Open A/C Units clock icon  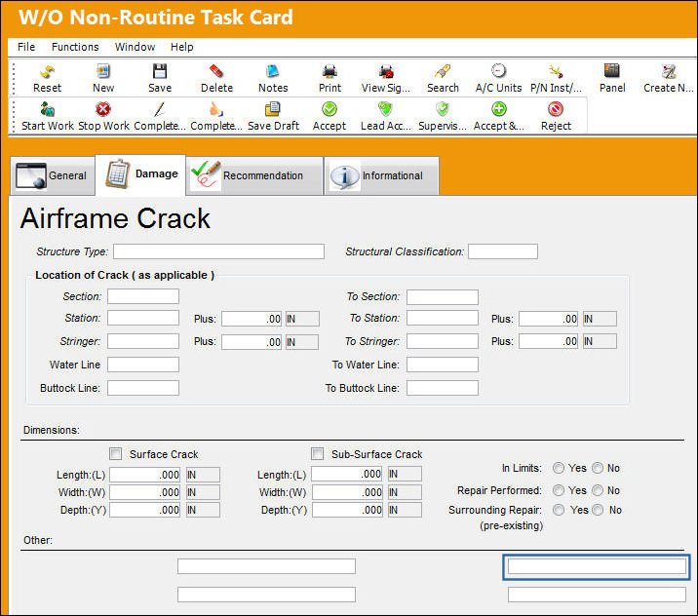tap(498, 71)
